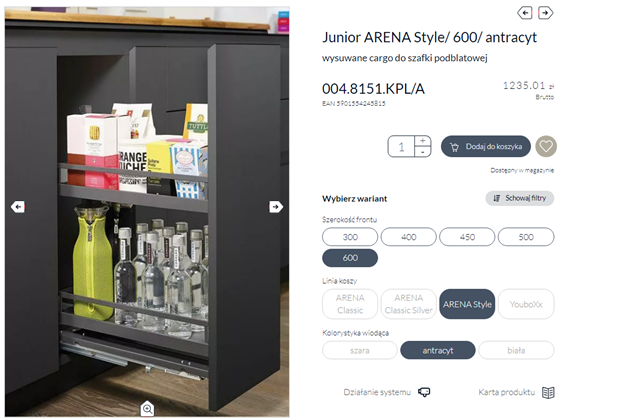Select front width 300
Image resolution: width=627 pixels, height=420 pixels.
(x=350, y=237)
